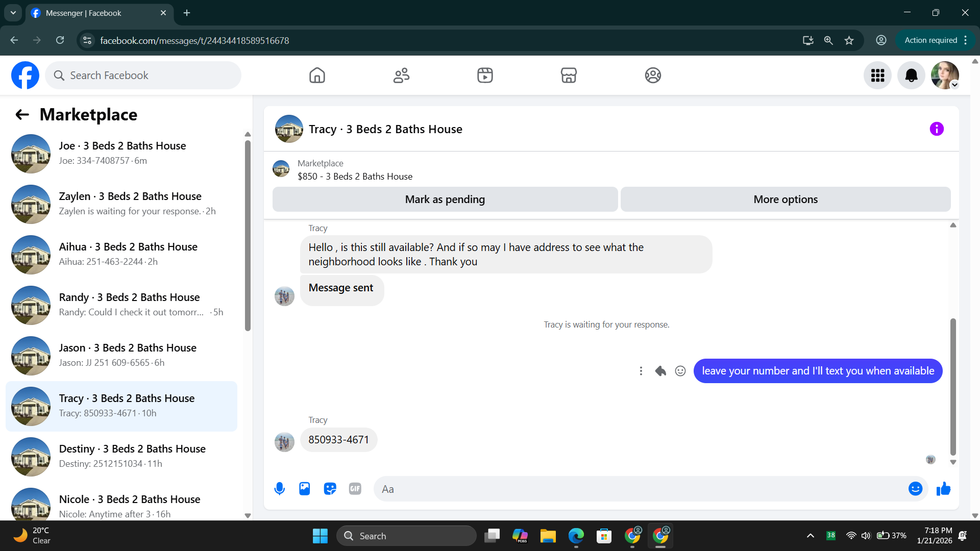This screenshot has width=980, height=551.
Task: Attach a file with the image icon
Action: click(x=305, y=489)
